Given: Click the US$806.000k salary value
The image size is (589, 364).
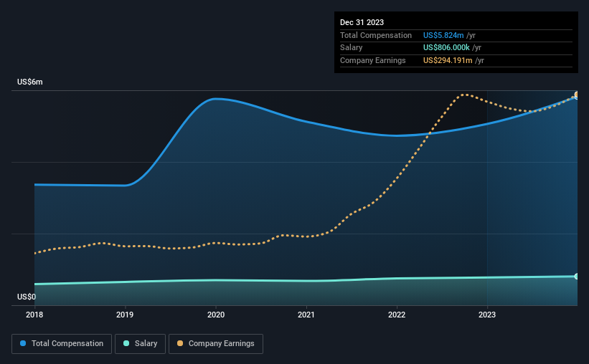Looking at the screenshot, I should coord(446,48).
